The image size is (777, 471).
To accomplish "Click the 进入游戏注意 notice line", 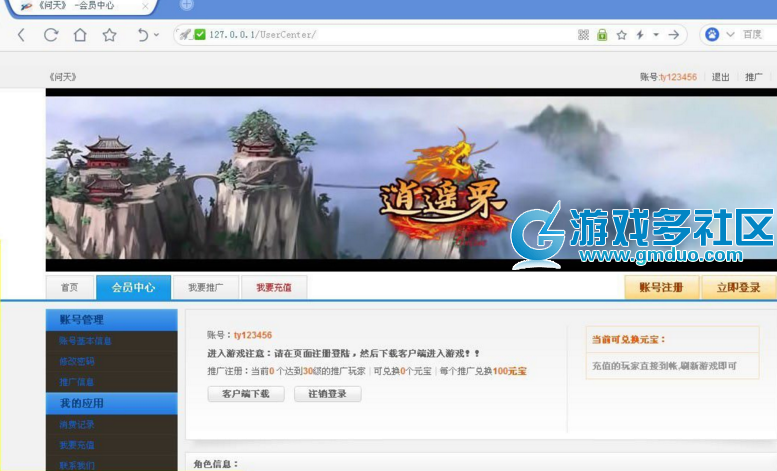I will tap(343, 353).
